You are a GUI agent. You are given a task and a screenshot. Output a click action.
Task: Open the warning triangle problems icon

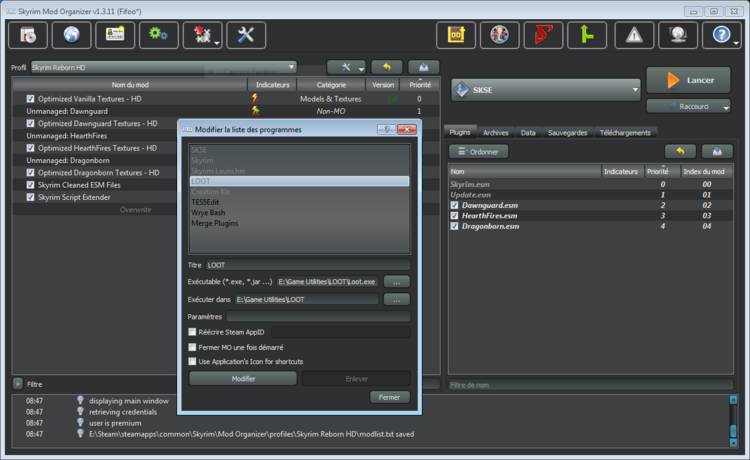pos(634,35)
